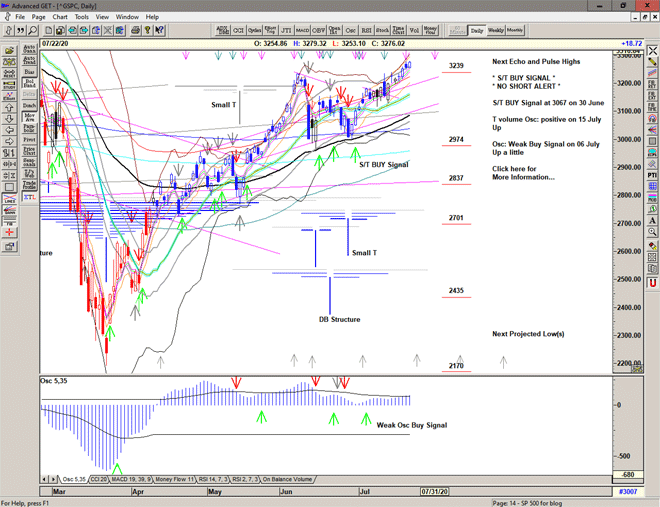Switch chart to Monthly timeframe

tap(516, 31)
